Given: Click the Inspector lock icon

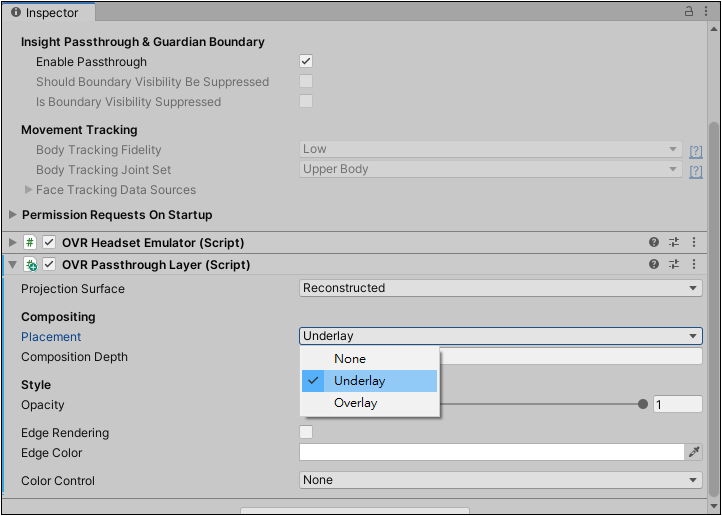Looking at the screenshot, I should (688, 12).
